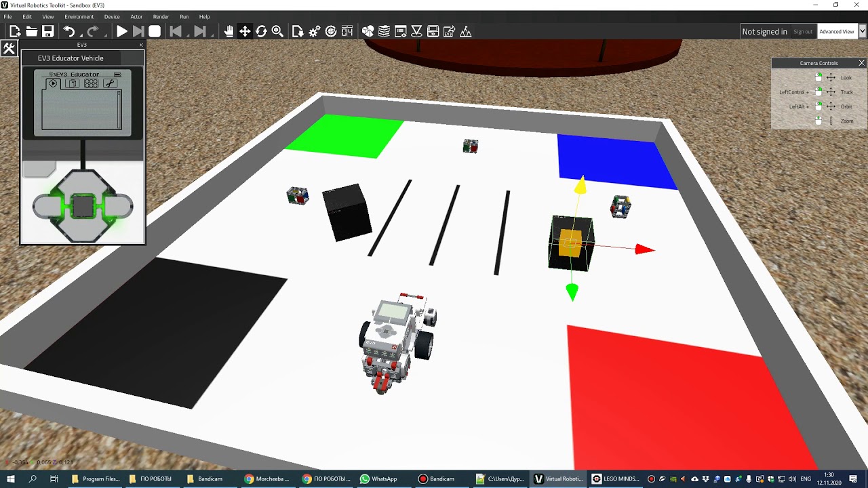Select the EV3 screen settings wrench tab
This screenshot has width=868, height=488.
click(110, 83)
